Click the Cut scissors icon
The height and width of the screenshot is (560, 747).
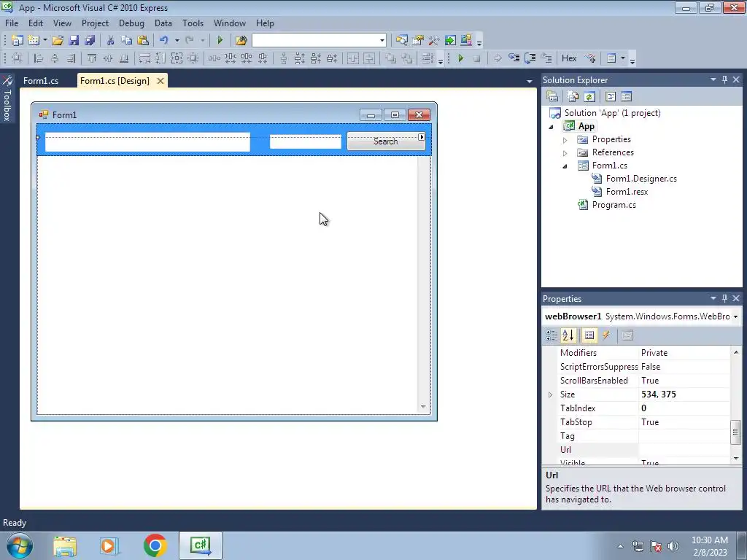111,41
